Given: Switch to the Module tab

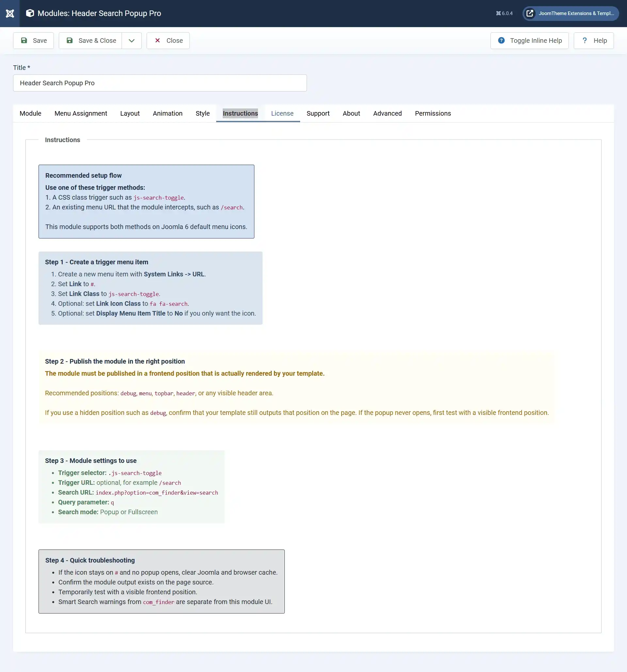Looking at the screenshot, I should tap(30, 113).
